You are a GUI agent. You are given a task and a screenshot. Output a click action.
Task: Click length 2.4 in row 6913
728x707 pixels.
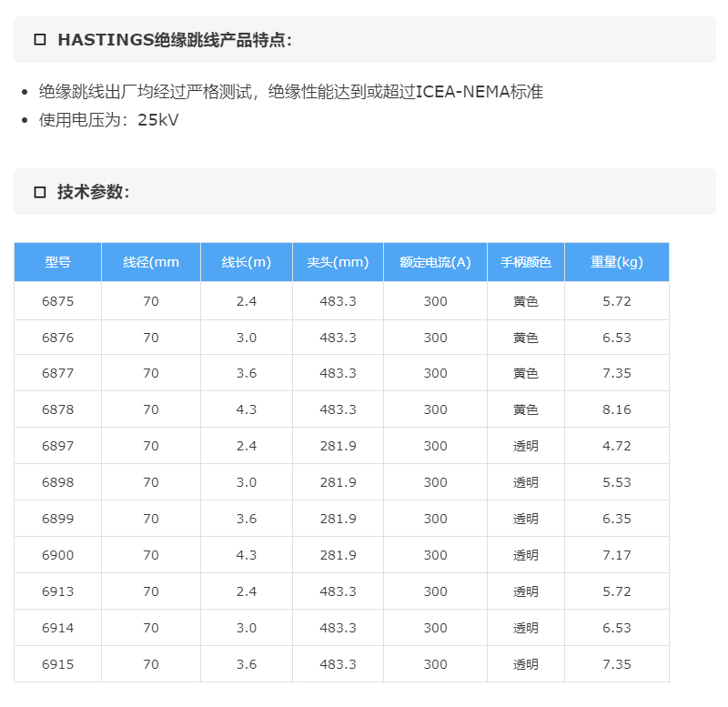[246, 591]
